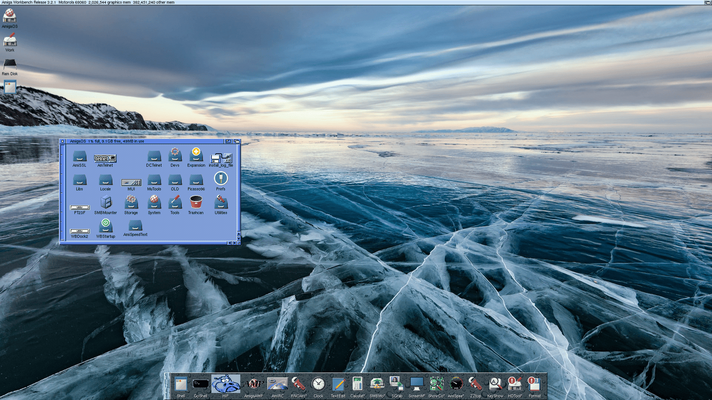Open the AmigaOS disk on desktop
Image resolution: width=712 pixels, height=400 pixels.
[10, 14]
